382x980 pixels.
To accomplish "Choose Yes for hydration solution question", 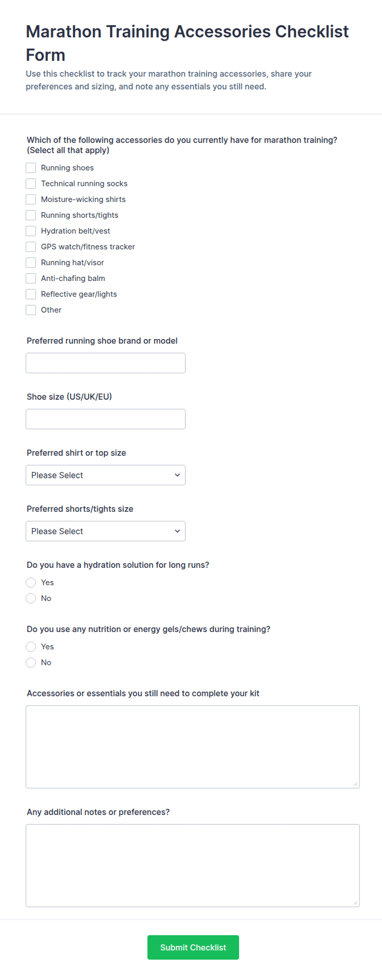I will (x=31, y=582).
